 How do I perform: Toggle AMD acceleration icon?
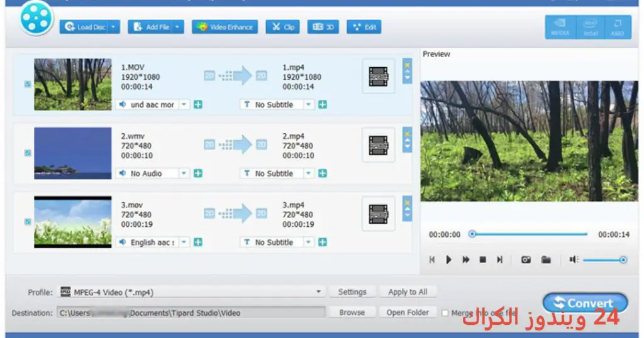tap(618, 27)
